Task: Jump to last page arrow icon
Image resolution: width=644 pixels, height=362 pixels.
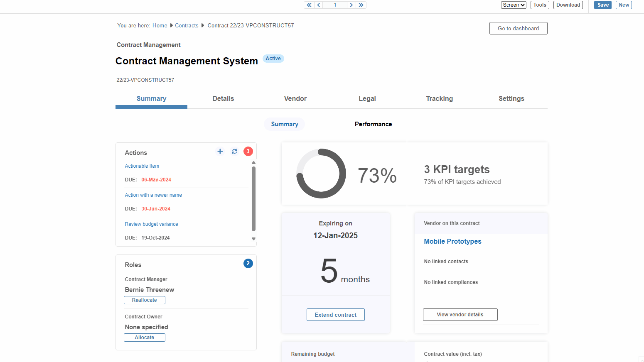Action: (361, 5)
